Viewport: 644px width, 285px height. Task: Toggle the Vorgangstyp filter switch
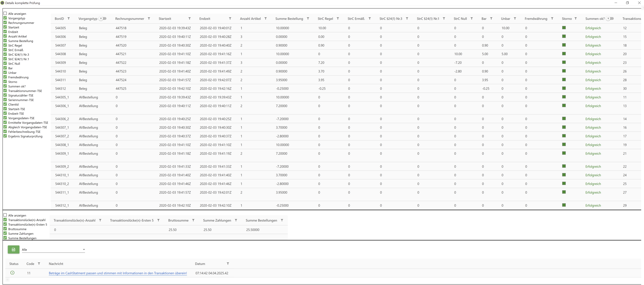tap(103, 18)
